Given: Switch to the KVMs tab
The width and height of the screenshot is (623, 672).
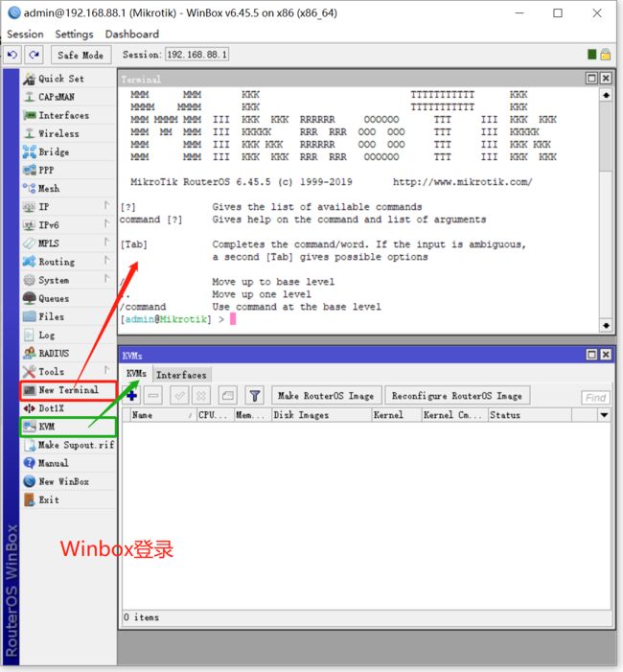Looking at the screenshot, I should click(136, 374).
